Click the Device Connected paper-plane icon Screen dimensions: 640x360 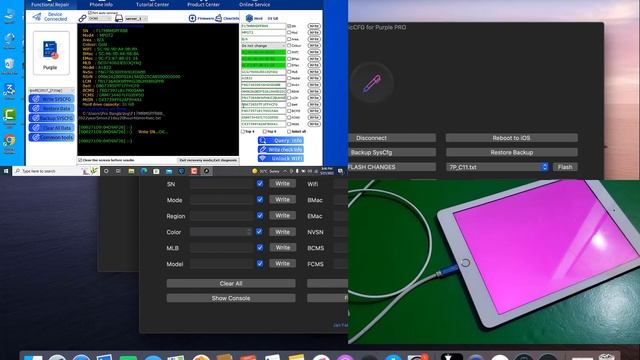coord(37,17)
